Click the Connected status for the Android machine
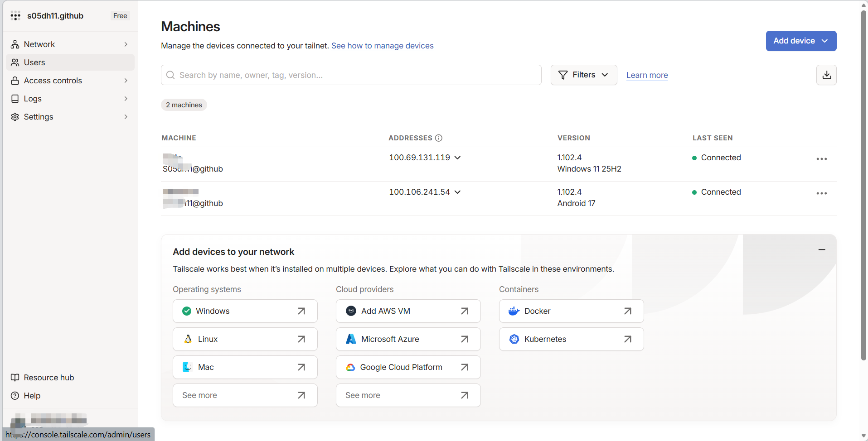 pyautogui.click(x=717, y=192)
